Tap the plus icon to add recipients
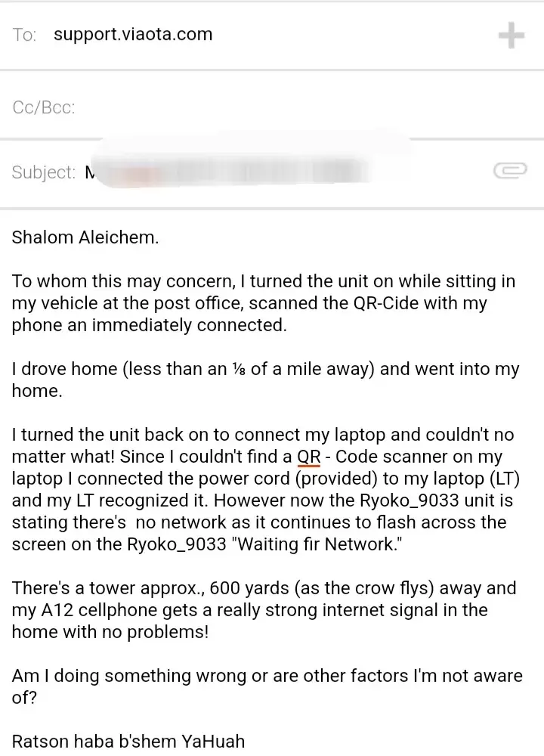 [x=512, y=36]
